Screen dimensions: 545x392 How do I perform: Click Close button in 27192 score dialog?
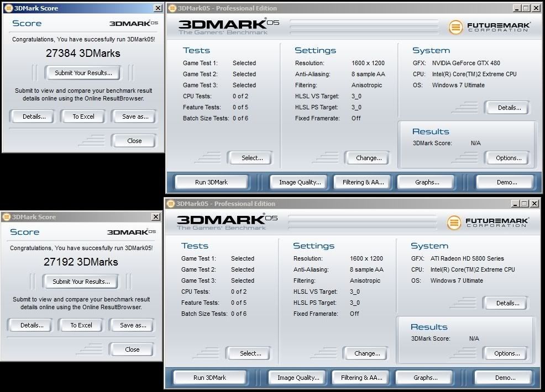[x=132, y=349]
